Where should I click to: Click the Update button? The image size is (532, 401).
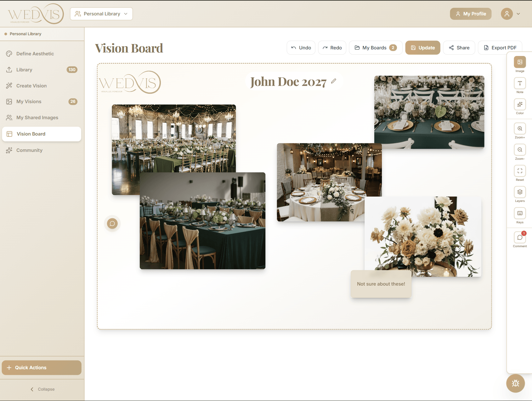tap(422, 48)
